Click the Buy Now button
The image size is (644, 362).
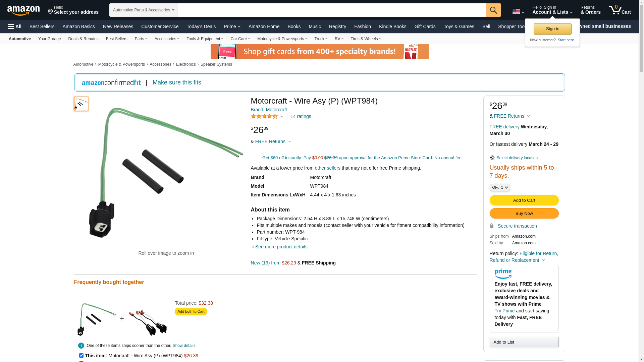(x=524, y=214)
